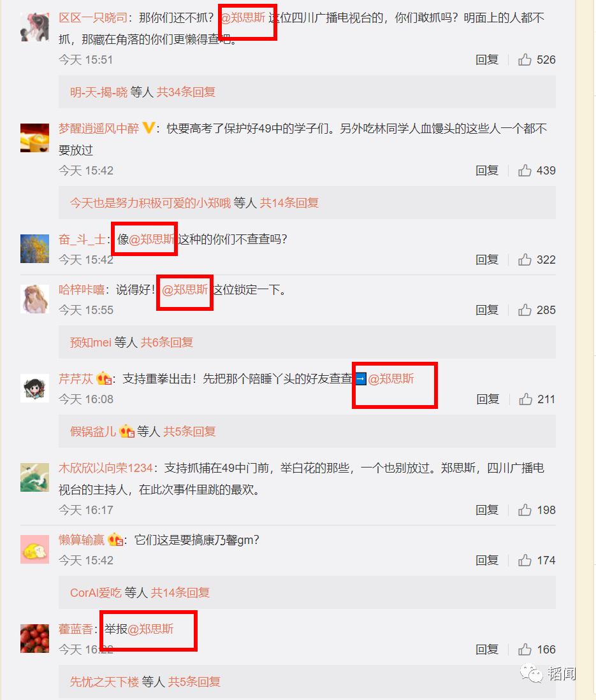Expand 共14条回复 under 梦醒逍遥风中醉's comment
The image size is (596, 700).
coord(289,203)
